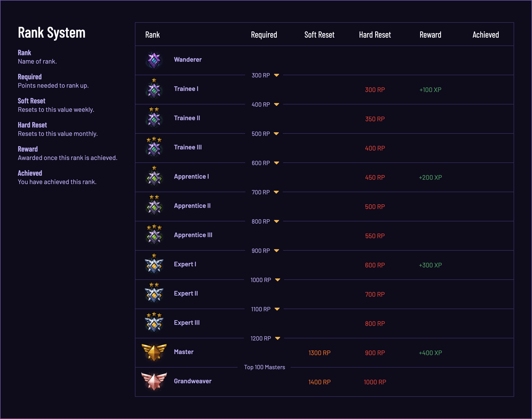The width and height of the screenshot is (532, 419).
Task: Select the Expert III three-star badge
Action: click(x=154, y=322)
